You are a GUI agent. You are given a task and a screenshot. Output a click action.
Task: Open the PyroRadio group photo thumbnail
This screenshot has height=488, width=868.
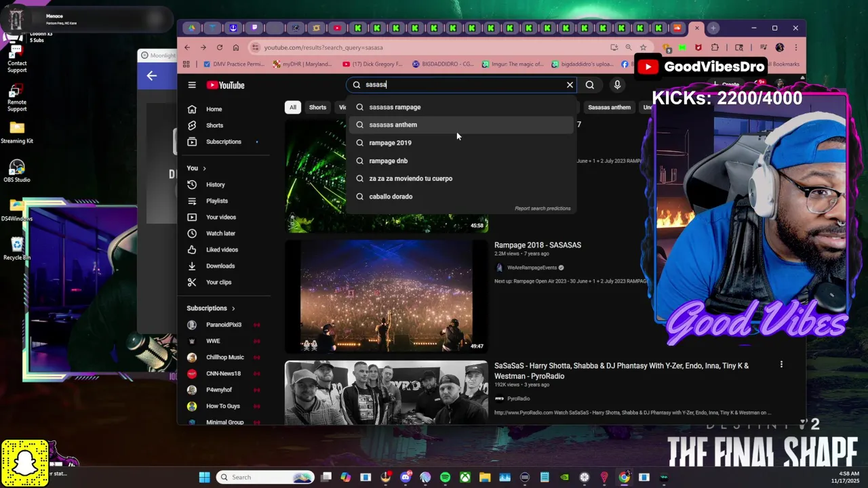click(x=386, y=392)
